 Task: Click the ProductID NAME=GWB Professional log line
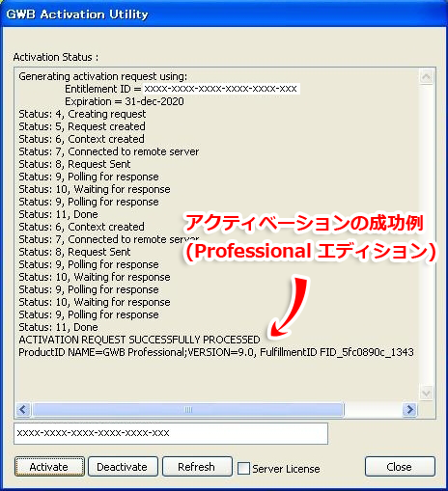[x=216, y=352]
